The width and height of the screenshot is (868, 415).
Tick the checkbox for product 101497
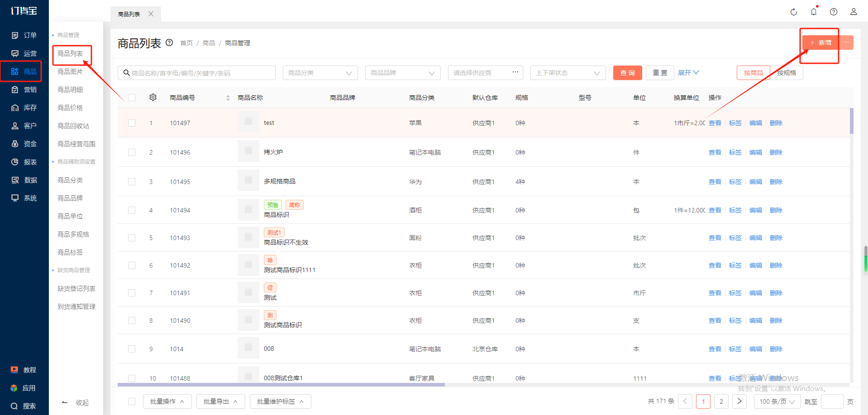(x=132, y=123)
